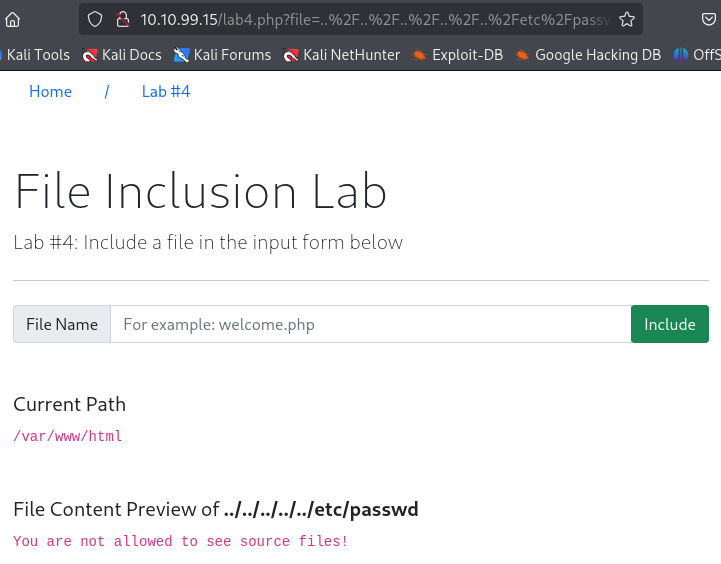The image size is (721, 564).
Task: Go to Home breadcrumb link
Action: click(51, 91)
